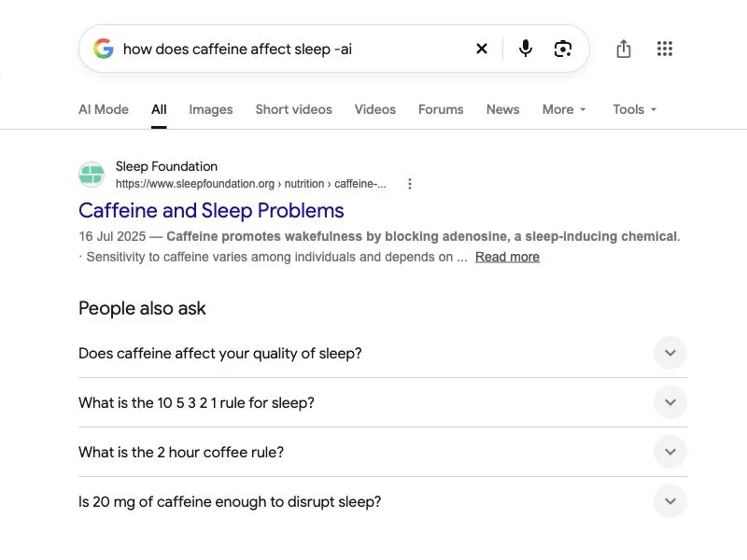Expand the 10 5 3 2 1 rule chevron
The width and height of the screenshot is (747, 560).
click(x=670, y=402)
